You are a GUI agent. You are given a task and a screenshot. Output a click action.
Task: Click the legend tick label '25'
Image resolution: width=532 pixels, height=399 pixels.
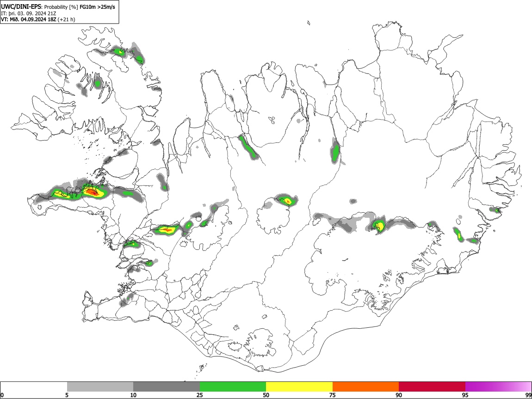pyautogui.click(x=200, y=395)
